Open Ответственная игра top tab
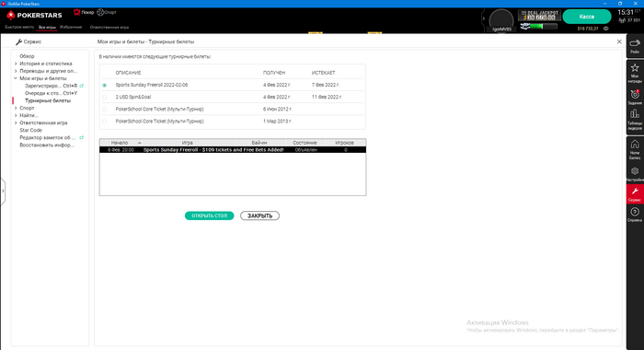Image resolution: width=644 pixels, height=350 pixels. click(x=109, y=27)
